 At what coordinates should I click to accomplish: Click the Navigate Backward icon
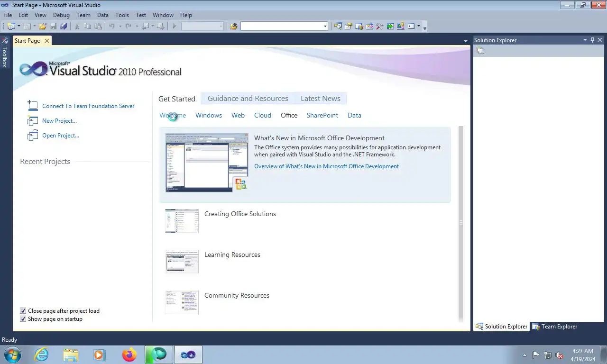[x=145, y=27]
